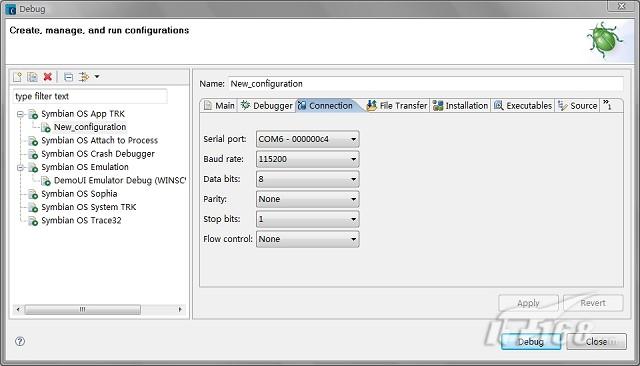Open the help question mark icon

20,341
